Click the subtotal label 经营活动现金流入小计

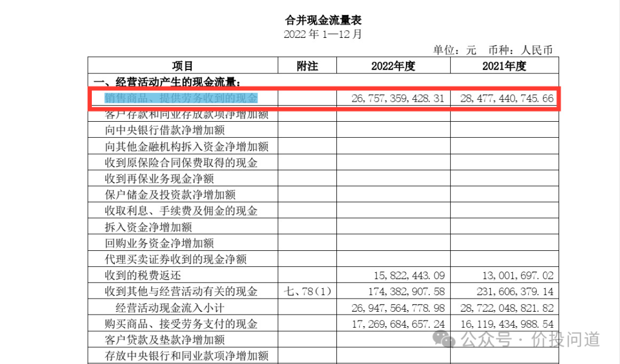[x=170, y=307]
